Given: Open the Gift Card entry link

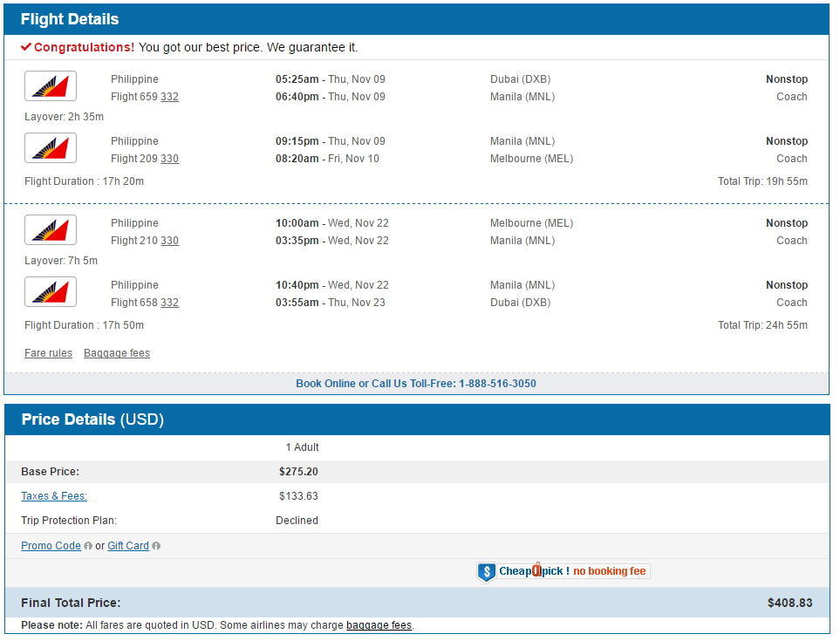Looking at the screenshot, I should coord(128,546).
